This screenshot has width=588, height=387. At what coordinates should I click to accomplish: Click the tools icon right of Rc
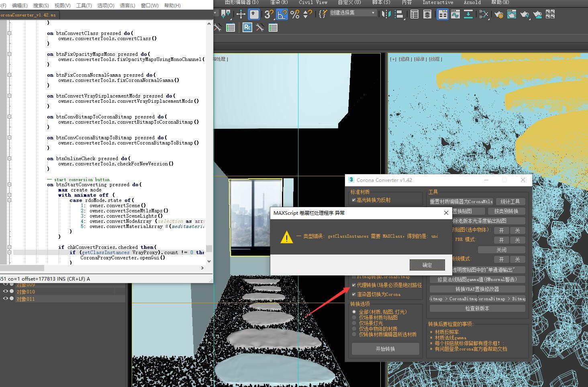click(260, 27)
